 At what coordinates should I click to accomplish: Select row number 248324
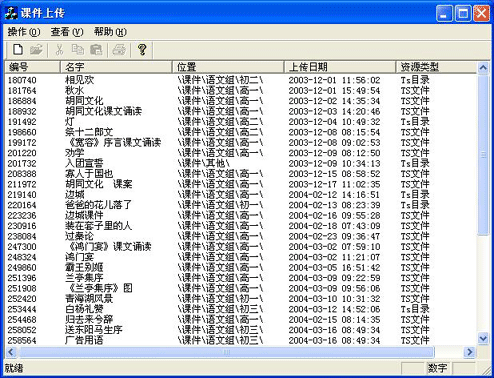241,257
